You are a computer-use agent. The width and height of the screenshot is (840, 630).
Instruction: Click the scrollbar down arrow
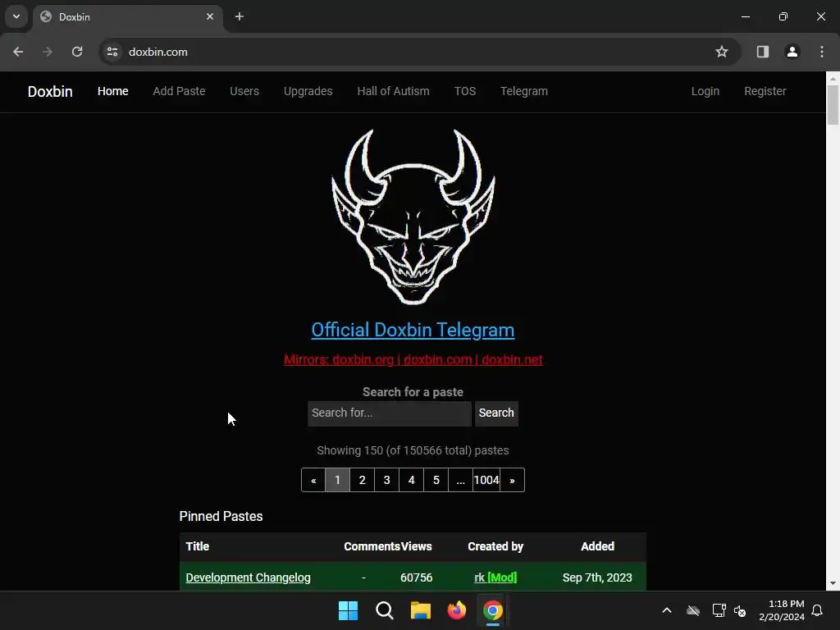[833, 583]
